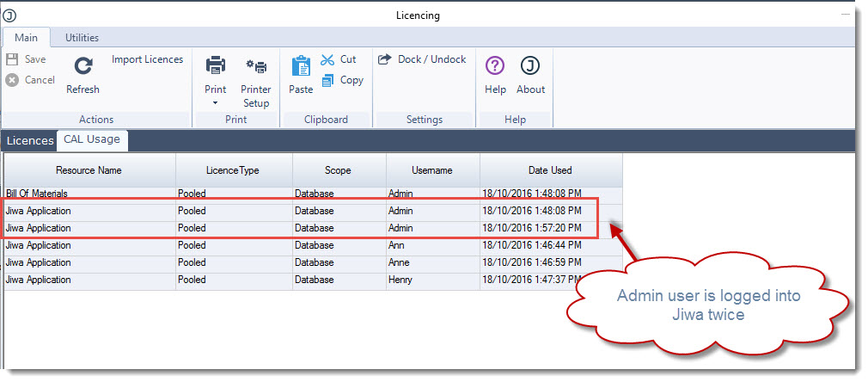Click date cell 18/10/2016 1:46:44 PM
Viewport: 868px width, 382px height.
[x=551, y=245]
